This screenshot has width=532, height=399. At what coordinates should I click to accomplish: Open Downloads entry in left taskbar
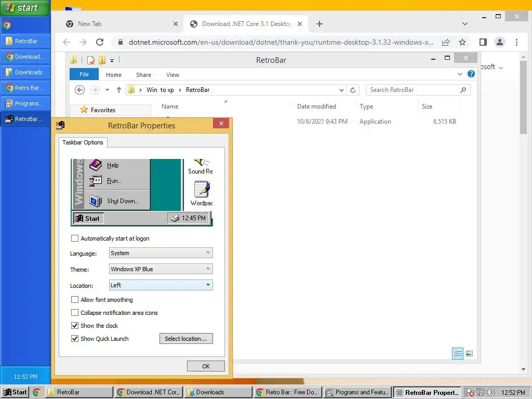tap(25, 72)
